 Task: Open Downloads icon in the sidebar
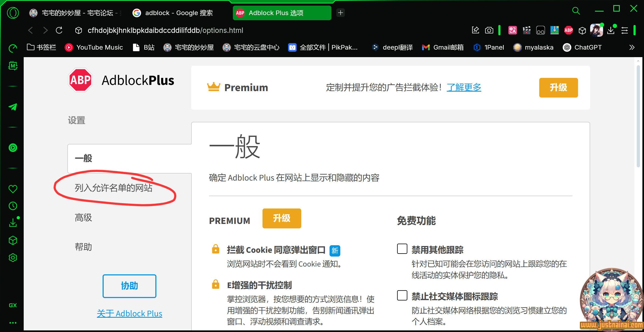[x=13, y=223]
